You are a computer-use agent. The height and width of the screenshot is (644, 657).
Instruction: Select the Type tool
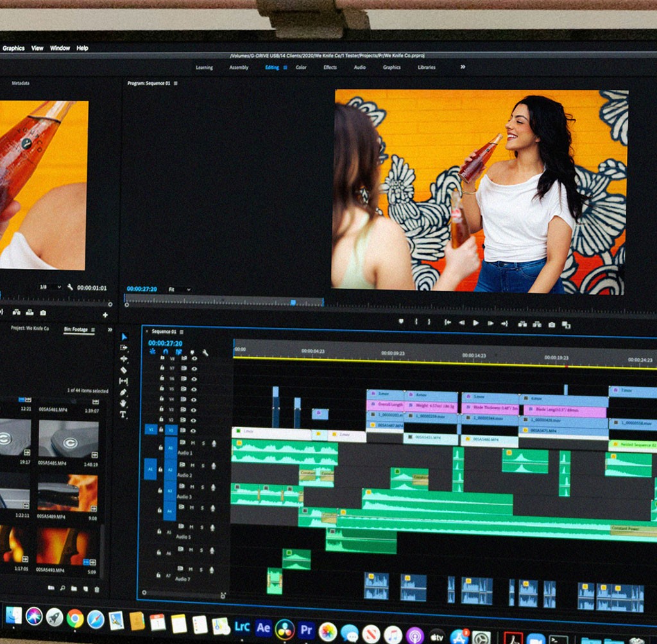(x=123, y=414)
